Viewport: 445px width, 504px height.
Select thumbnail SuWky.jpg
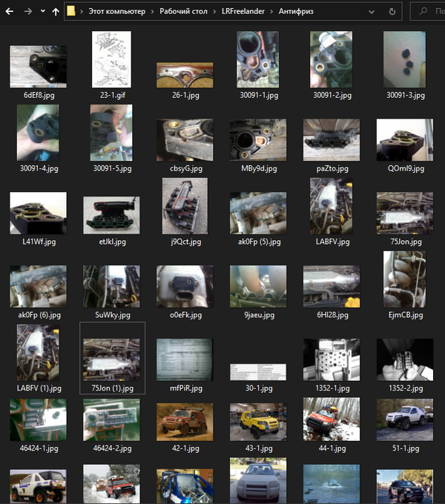click(x=111, y=286)
